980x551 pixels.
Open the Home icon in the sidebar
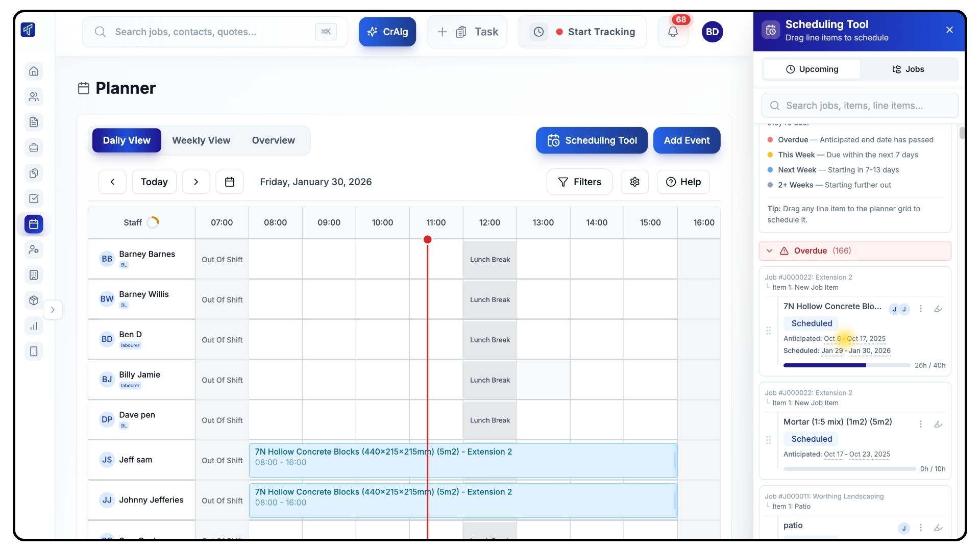coord(34,71)
